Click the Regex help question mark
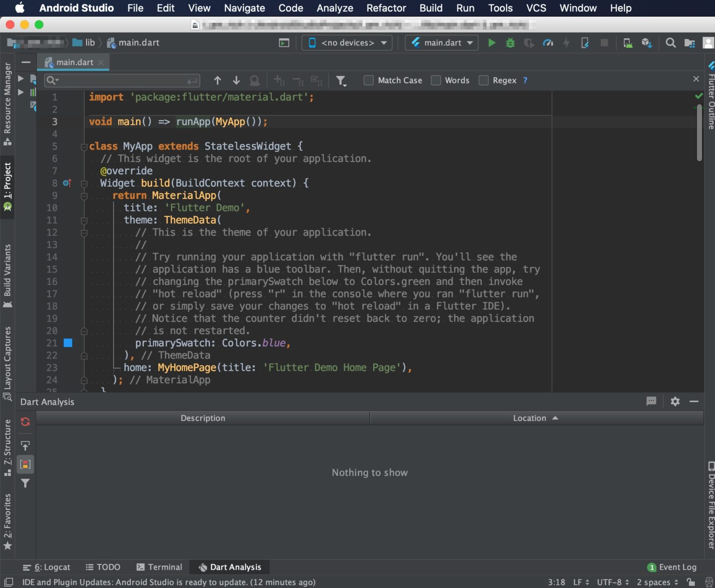Screen dimensions: 715x588 pyautogui.click(x=525, y=80)
